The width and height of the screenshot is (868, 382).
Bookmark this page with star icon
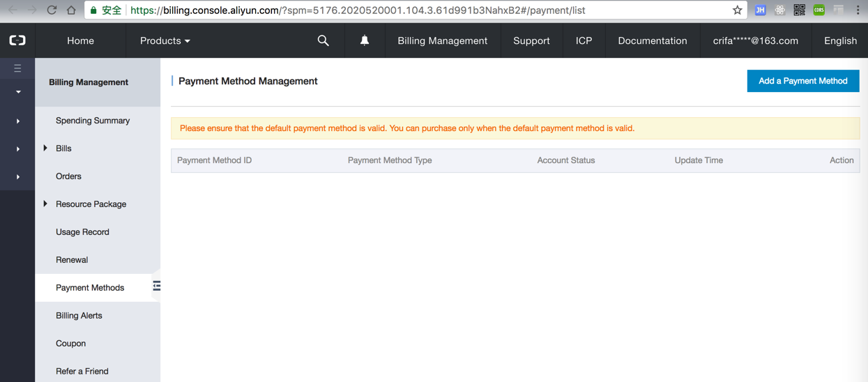[x=737, y=10]
